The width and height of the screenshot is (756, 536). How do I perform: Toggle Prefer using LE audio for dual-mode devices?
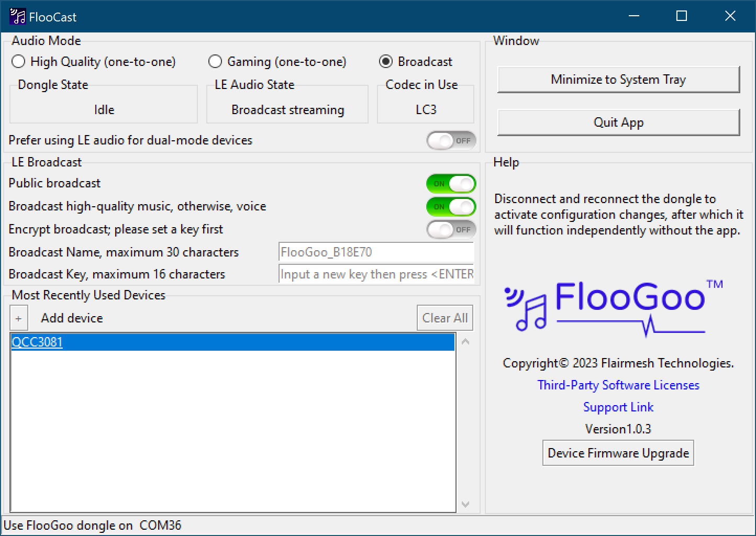[x=451, y=140]
